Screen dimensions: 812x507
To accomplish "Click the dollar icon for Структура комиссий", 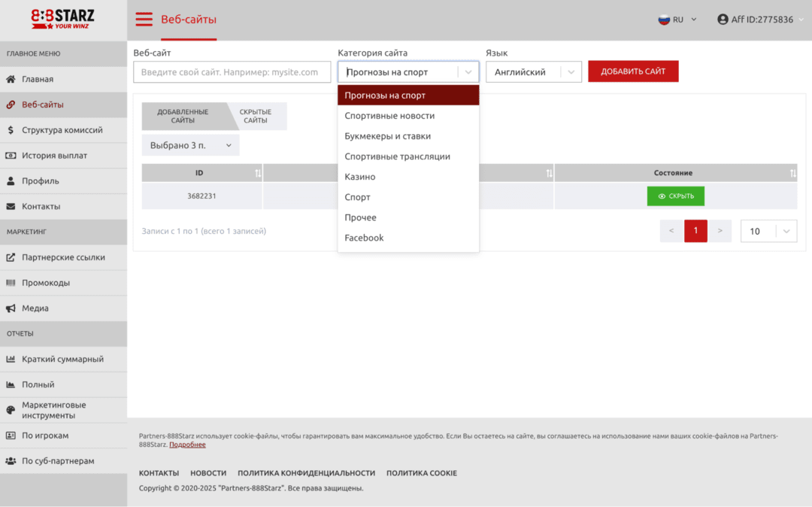I will pos(11,130).
